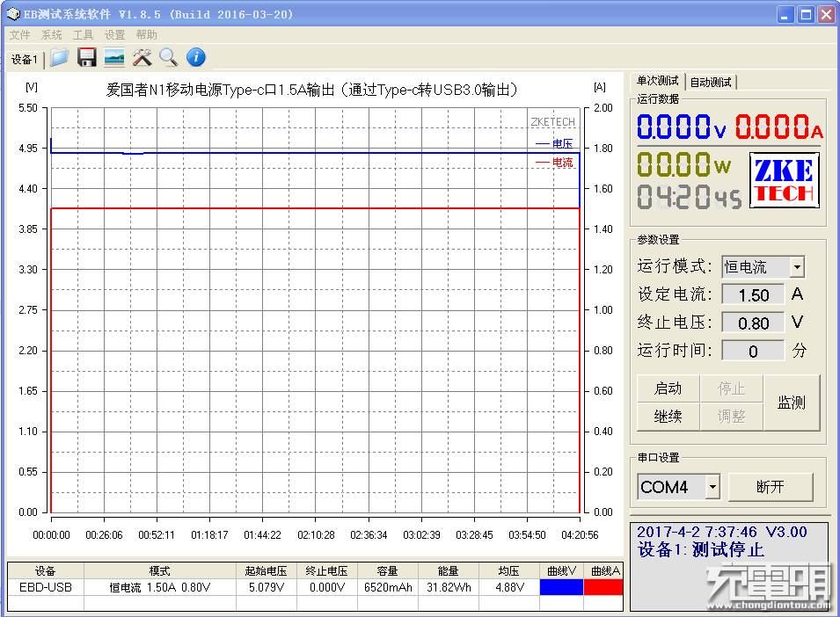Click the 能量 column header

[x=449, y=571]
